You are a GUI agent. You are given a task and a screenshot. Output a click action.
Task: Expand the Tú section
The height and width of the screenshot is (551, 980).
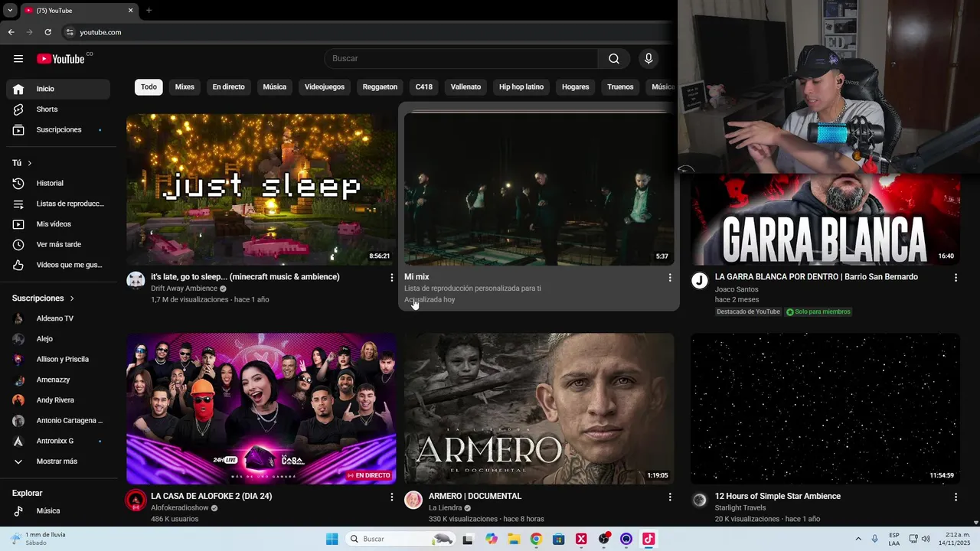point(22,163)
